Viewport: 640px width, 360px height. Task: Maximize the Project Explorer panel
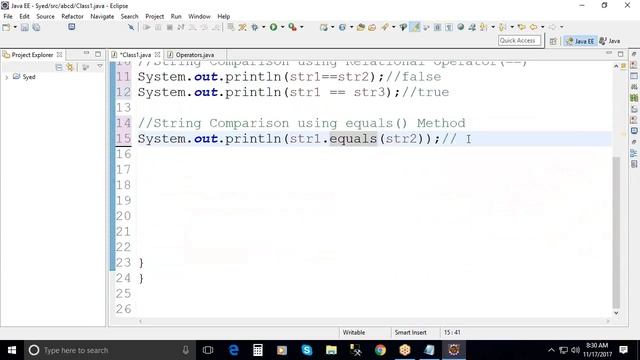click(x=98, y=54)
